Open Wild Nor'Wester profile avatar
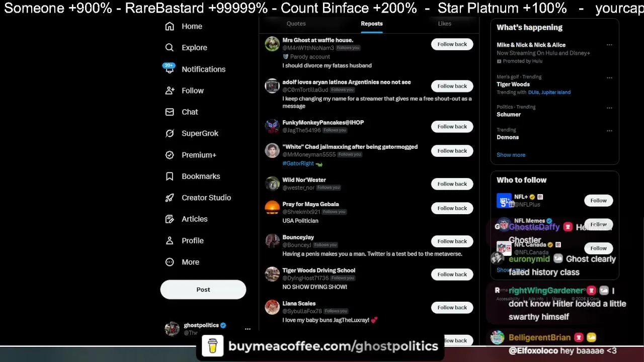The width and height of the screenshot is (644, 362). [272, 184]
